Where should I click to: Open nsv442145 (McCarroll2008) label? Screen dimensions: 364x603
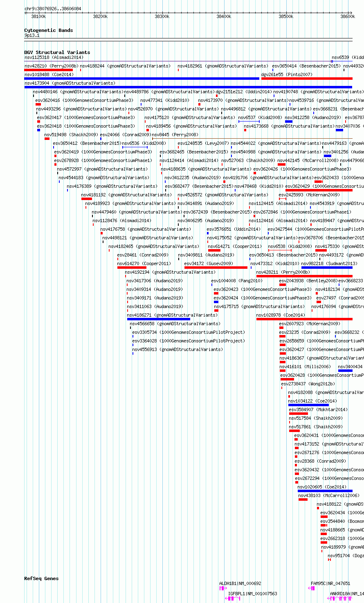point(308,160)
